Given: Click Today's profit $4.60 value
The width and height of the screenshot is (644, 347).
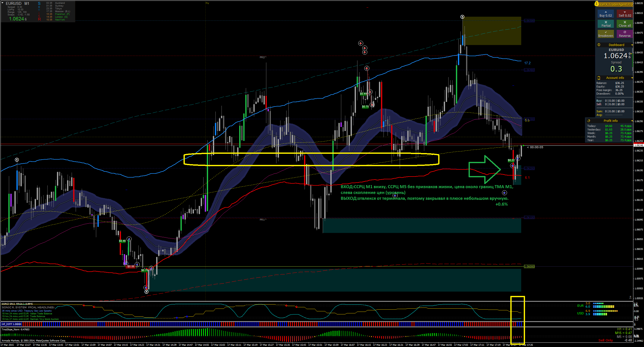Looking at the screenshot, I should pos(609,126).
